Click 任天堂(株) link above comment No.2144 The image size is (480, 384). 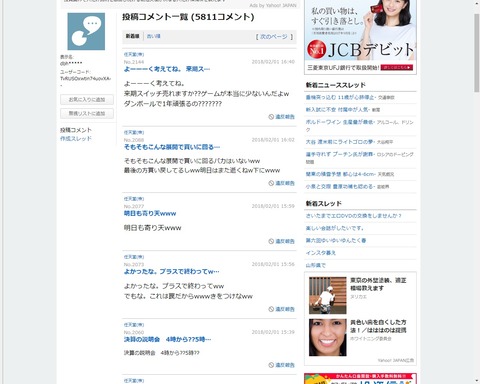pos(134,54)
